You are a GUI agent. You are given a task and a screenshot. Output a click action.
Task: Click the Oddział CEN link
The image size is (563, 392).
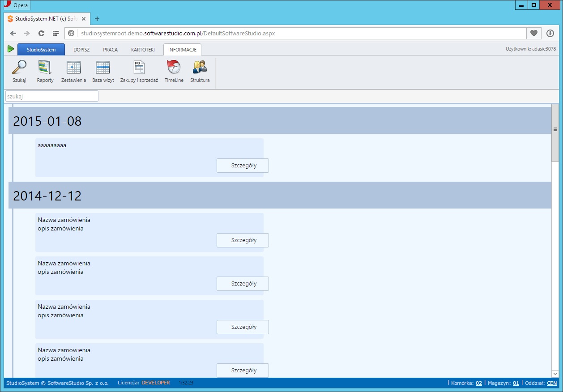(x=552, y=383)
